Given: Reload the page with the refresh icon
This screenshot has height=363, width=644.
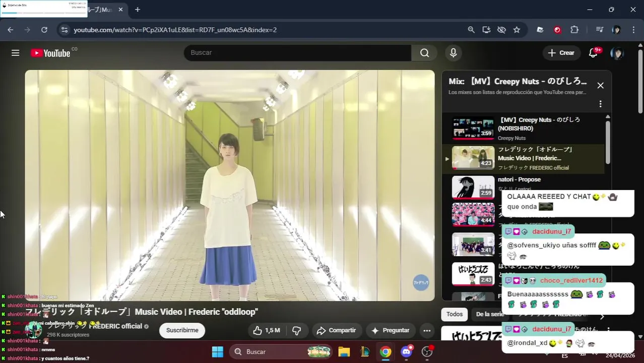Looking at the screenshot, I should 44,30.
